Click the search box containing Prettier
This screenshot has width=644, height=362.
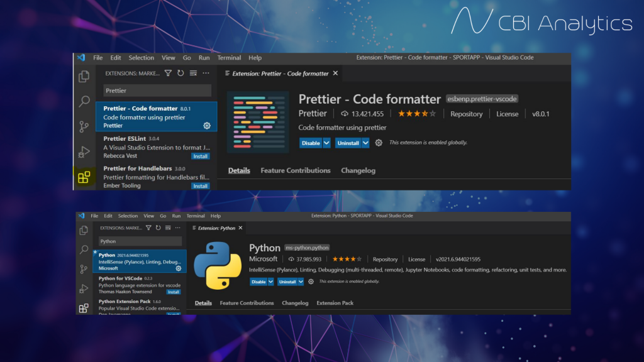tap(157, 90)
